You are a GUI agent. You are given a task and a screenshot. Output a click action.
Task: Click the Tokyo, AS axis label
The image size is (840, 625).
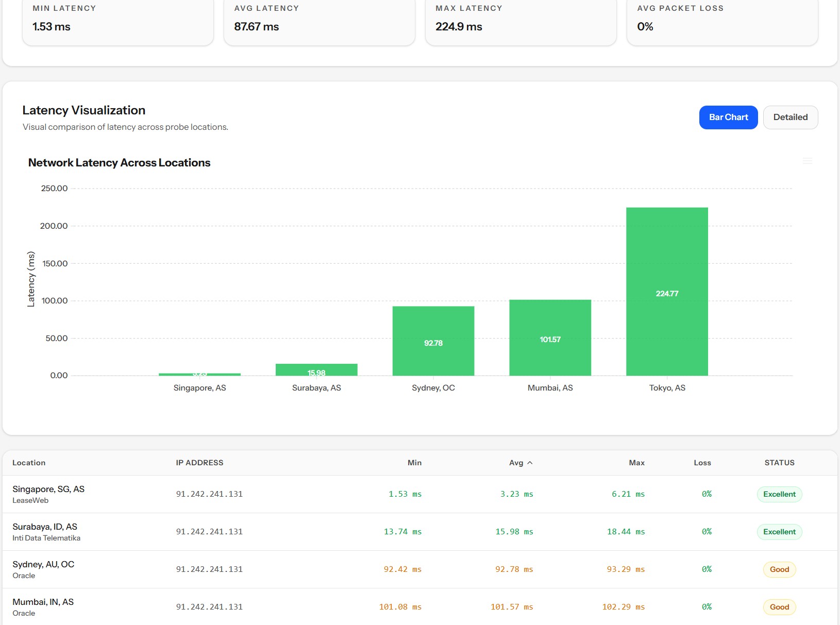tap(667, 388)
